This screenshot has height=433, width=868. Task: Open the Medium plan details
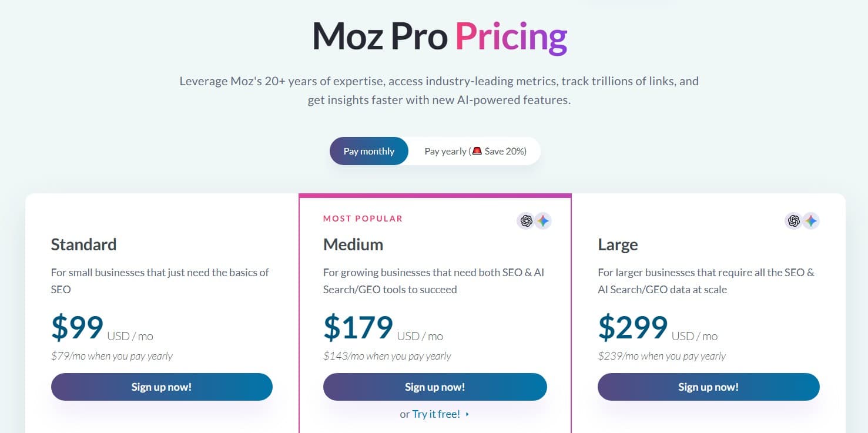click(353, 244)
